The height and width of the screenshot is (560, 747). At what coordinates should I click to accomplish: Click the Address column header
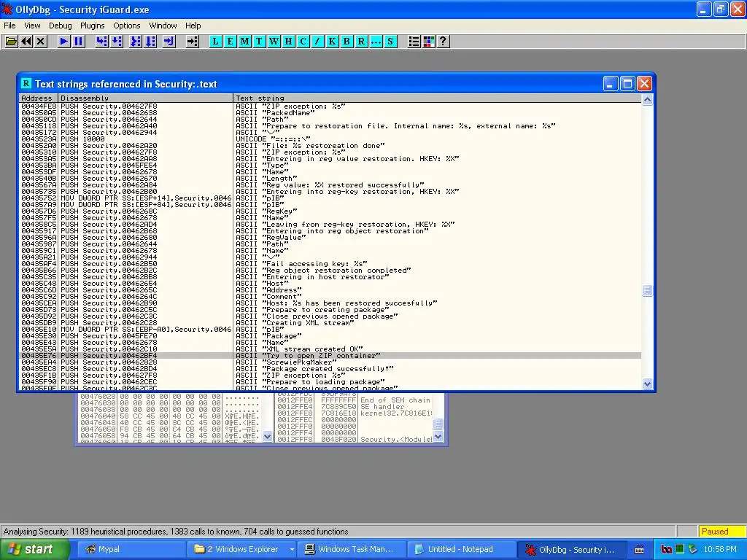39,98
